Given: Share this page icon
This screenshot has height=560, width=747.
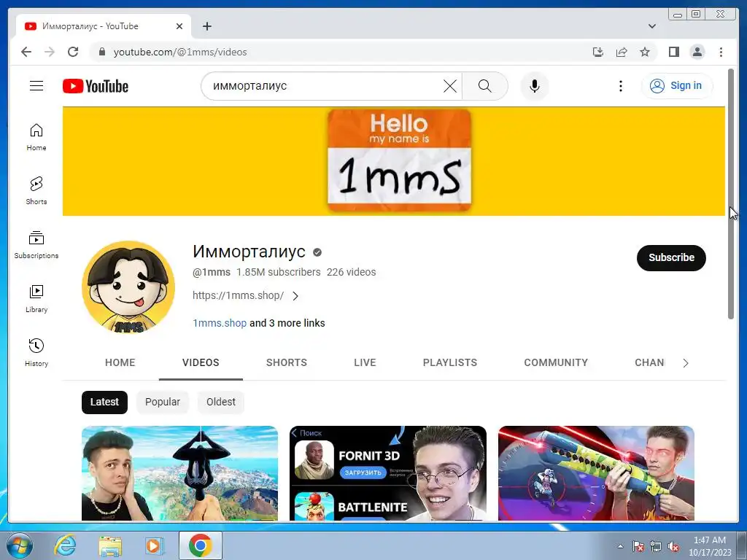Looking at the screenshot, I should coord(622,52).
